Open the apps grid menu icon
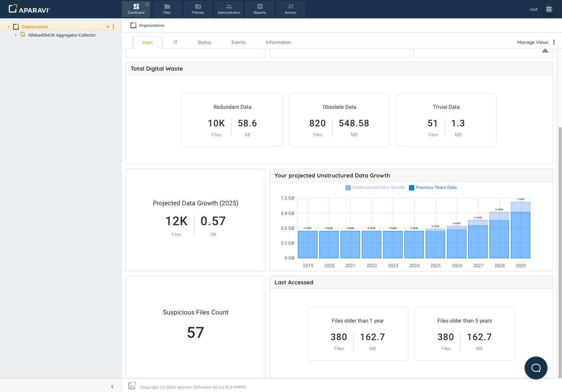Image resolution: width=562 pixels, height=392 pixels. (549, 9)
